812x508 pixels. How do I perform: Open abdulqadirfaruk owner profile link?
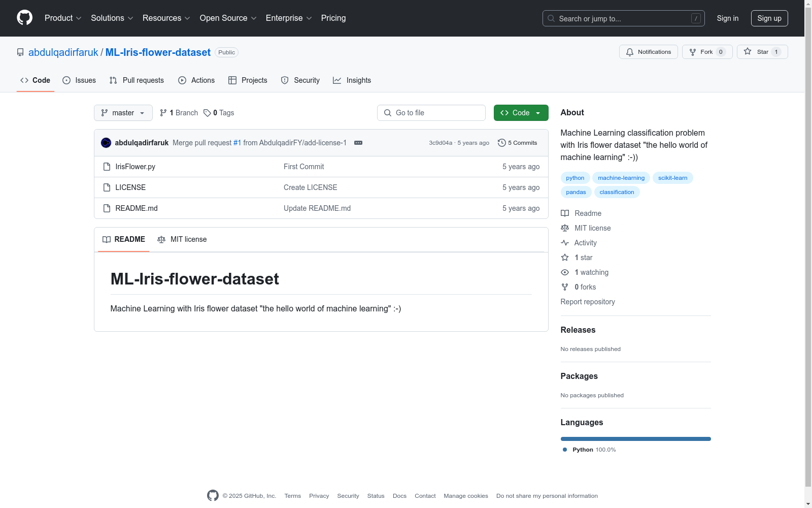point(63,52)
